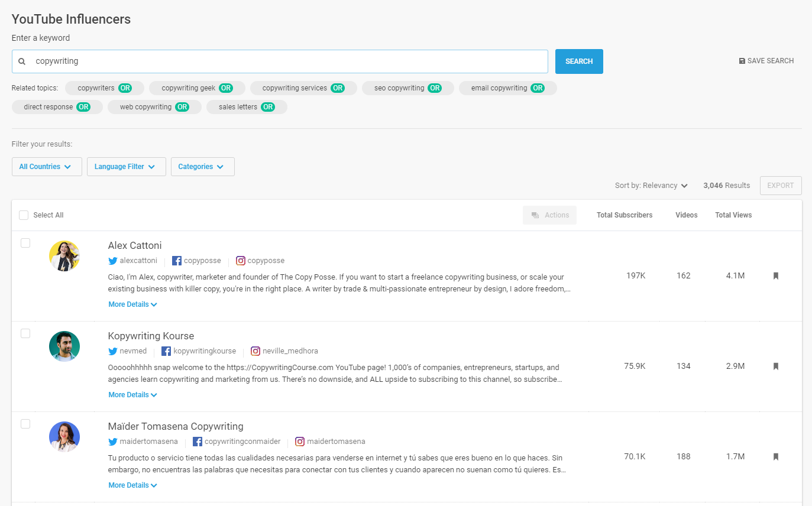Image resolution: width=812 pixels, height=506 pixels.
Task: Bookmark the Alex Cattoni influencer
Action: 775,276
